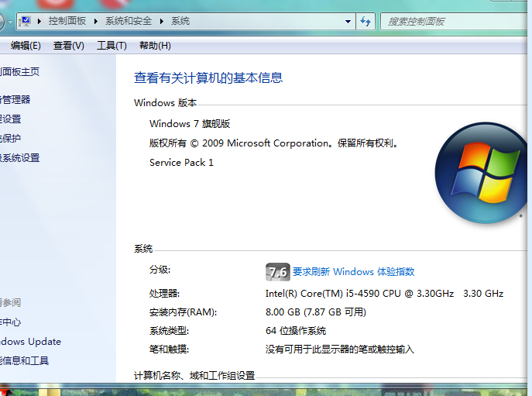Go to 系统和安全 breadcrumb segment
This screenshot has height=396, width=532.
[x=129, y=21]
